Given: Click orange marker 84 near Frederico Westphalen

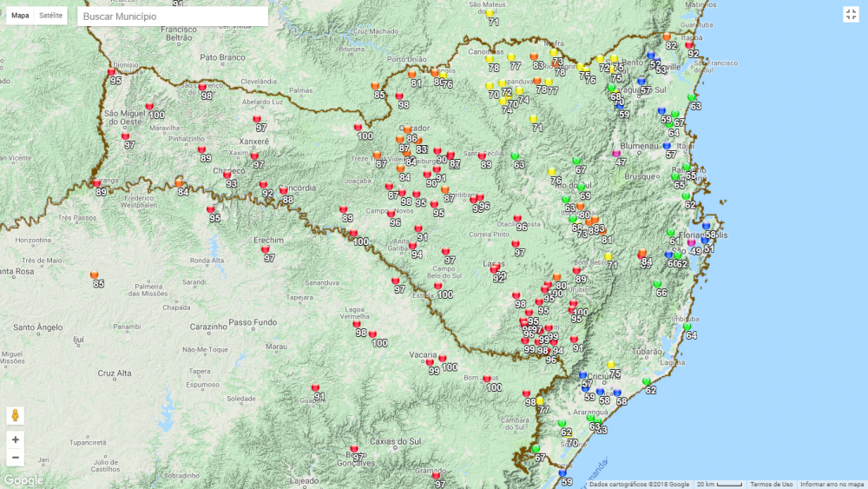Looking at the screenshot, I should (179, 184).
